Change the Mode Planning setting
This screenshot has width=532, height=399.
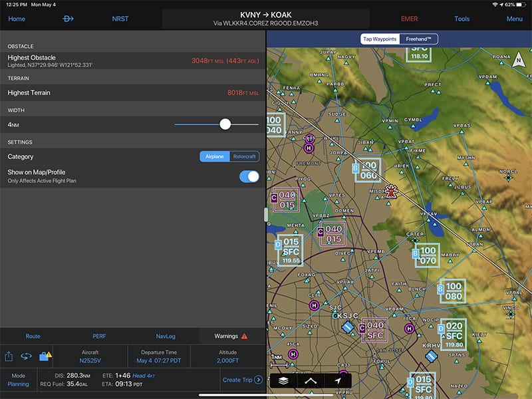pyautogui.click(x=19, y=380)
